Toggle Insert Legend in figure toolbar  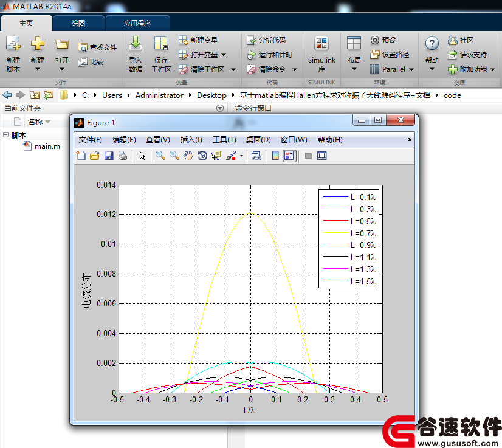[x=289, y=156]
